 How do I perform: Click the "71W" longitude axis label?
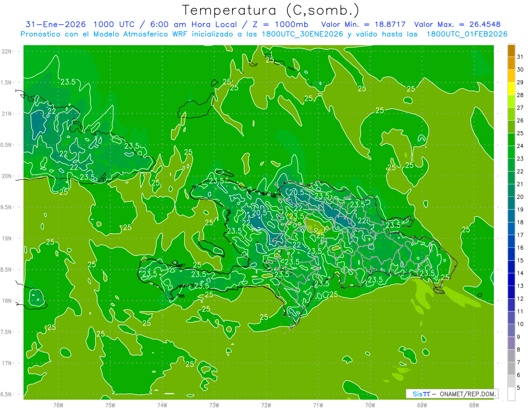[x=318, y=405]
